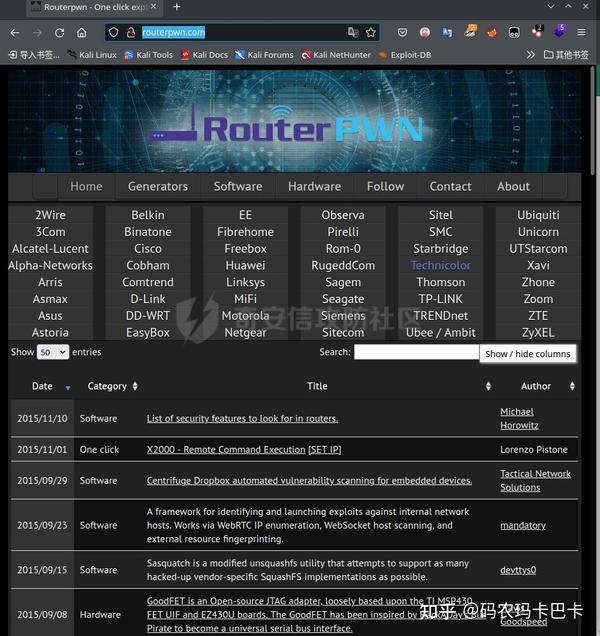Viewport: 600px width, 636px height.
Task: Select the D-Link vendor link
Action: (x=148, y=299)
